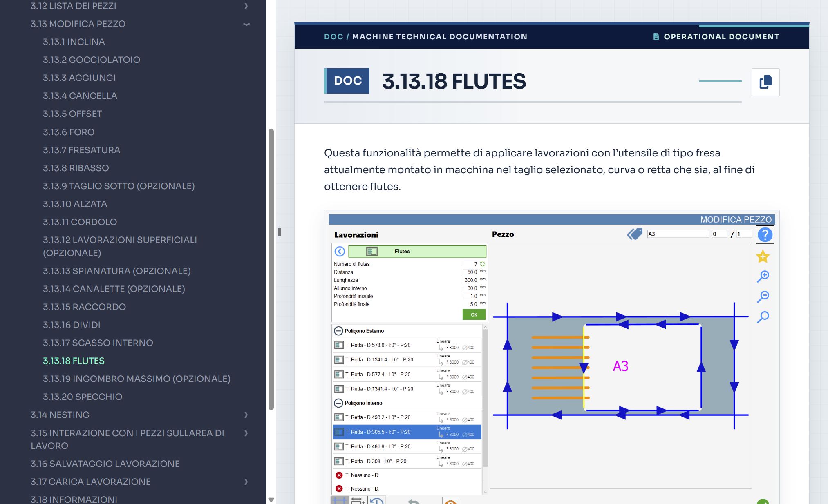Click red X icon on first Nessuno row
The image size is (828, 504).
(x=339, y=475)
